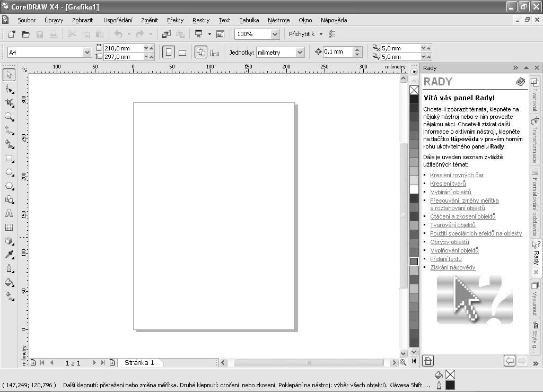Open a file with folder icon

[25, 34]
